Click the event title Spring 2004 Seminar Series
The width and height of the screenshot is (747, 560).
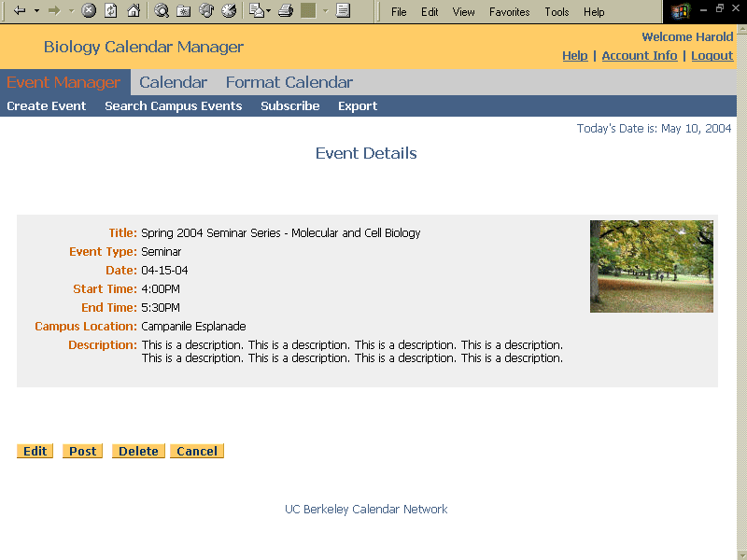click(281, 232)
